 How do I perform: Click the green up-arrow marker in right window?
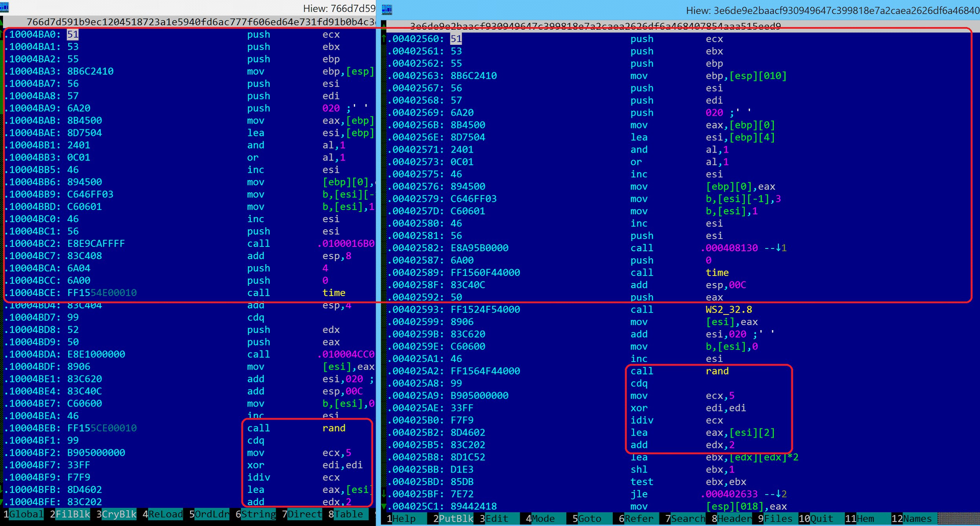point(384,39)
